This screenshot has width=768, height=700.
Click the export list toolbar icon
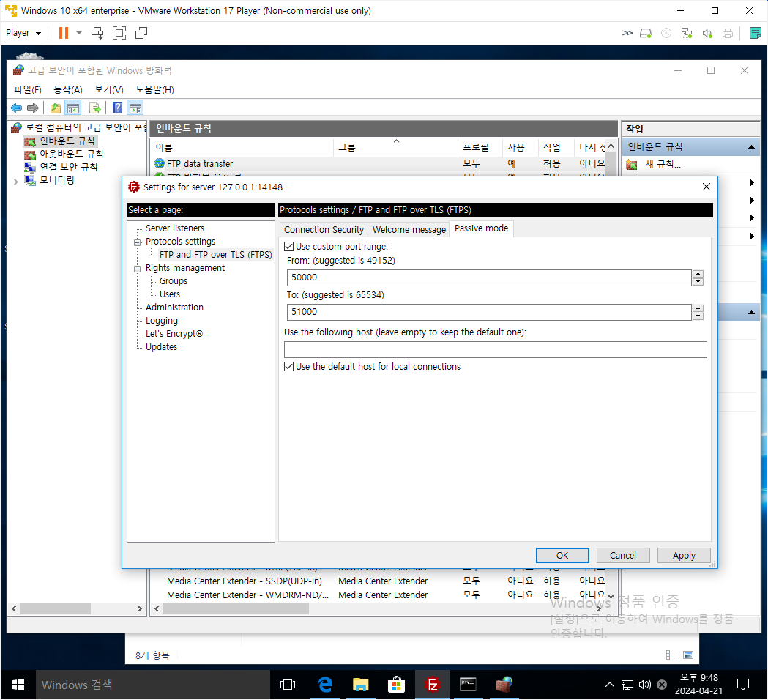tap(95, 108)
